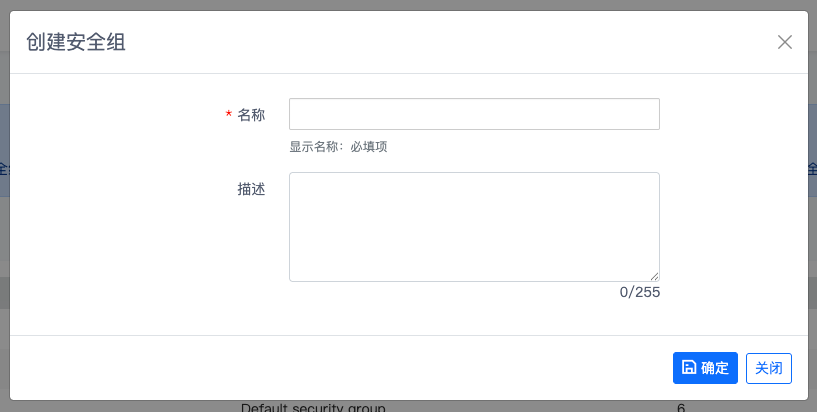Screen dimensions: 817x412
Task: Click the 显示名称: 必填项 hint text
Action: click(x=338, y=147)
